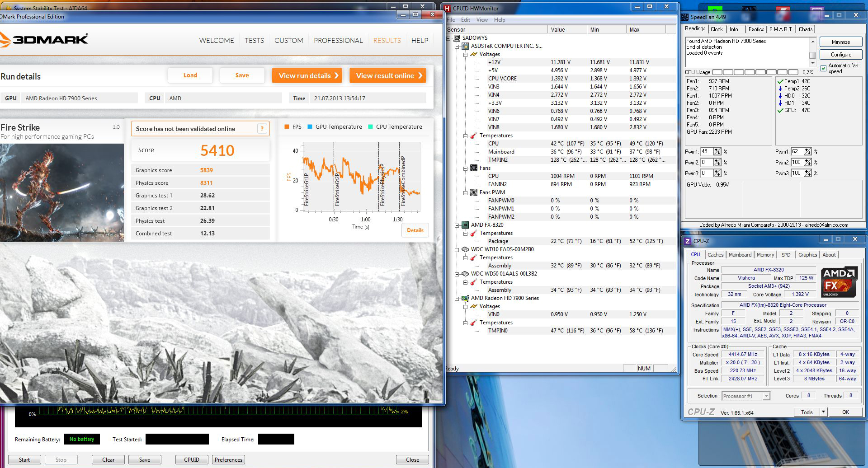The height and width of the screenshot is (468, 868).
Task: Click the CPU-Z icon in its title bar
Action: coord(688,241)
